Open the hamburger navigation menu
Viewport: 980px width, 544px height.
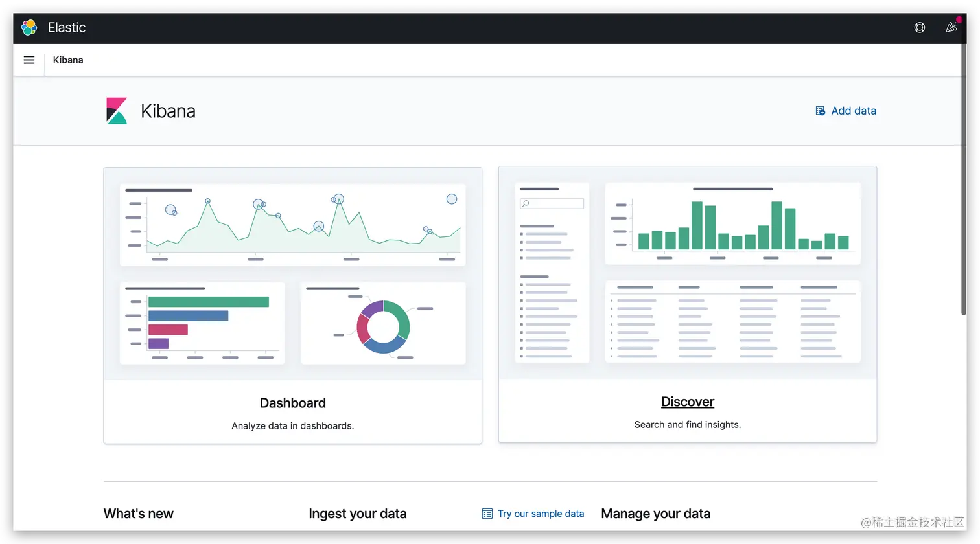[x=29, y=60]
